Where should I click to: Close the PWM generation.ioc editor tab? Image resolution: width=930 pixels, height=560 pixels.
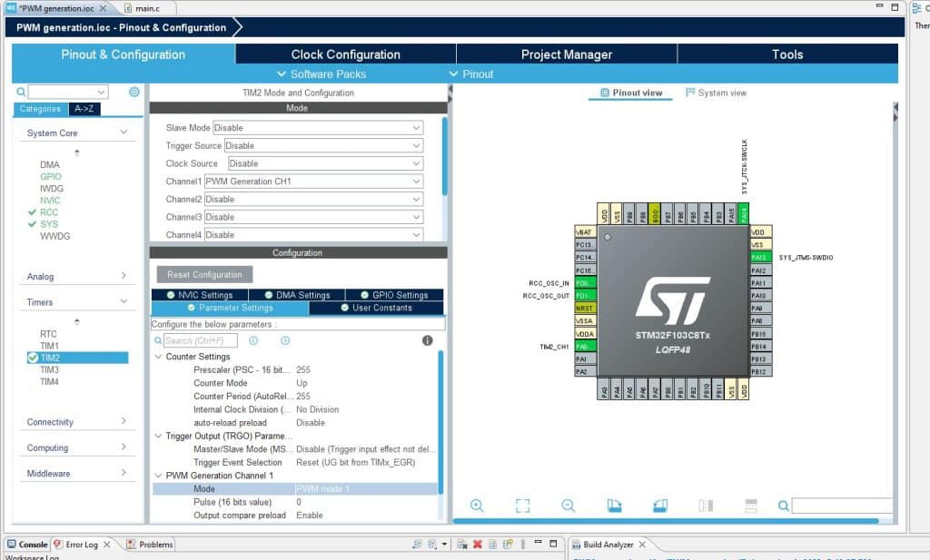(103, 8)
